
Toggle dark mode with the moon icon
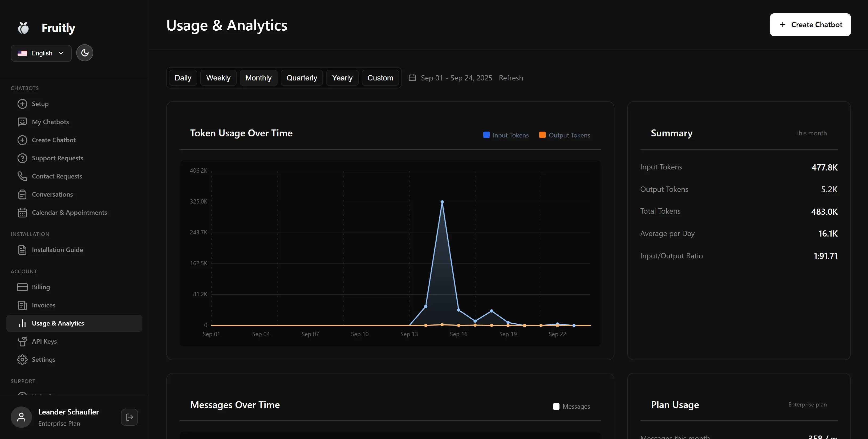point(84,52)
